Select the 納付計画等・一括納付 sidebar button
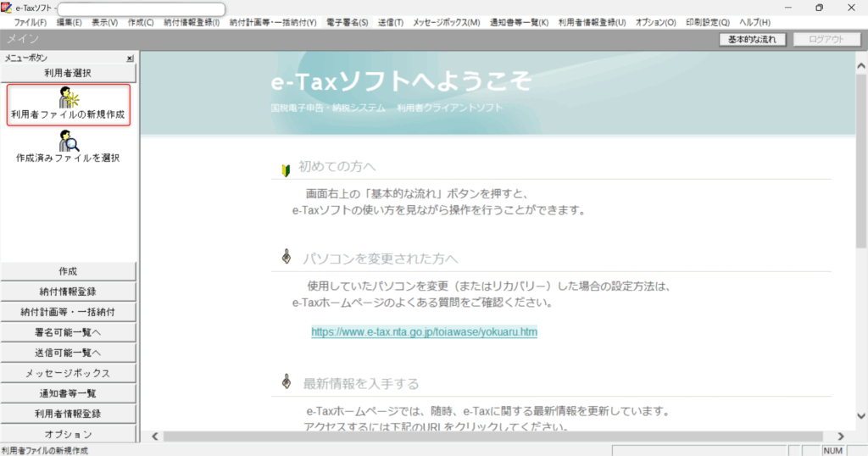Image resolution: width=868 pixels, height=456 pixels. [68, 312]
